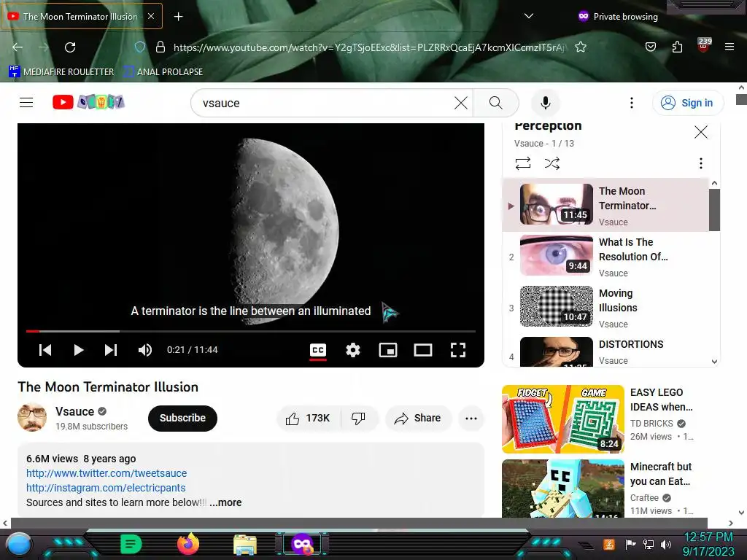Select The Moon Terminator Illusion tab
The image size is (747, 560).
point(81,17)
